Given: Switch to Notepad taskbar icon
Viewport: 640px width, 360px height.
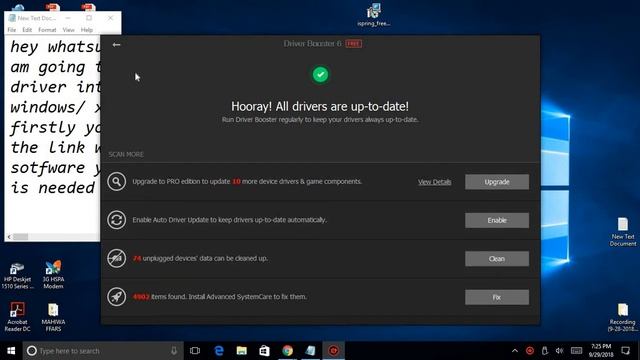Looking at the screenshot, I should pyautogui.click(x=310, y=351).
